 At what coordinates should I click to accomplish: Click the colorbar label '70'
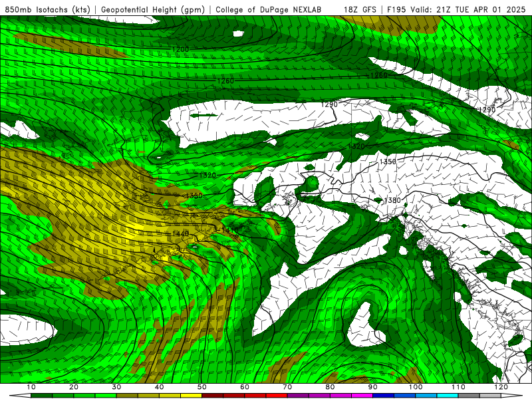point(287,387)
